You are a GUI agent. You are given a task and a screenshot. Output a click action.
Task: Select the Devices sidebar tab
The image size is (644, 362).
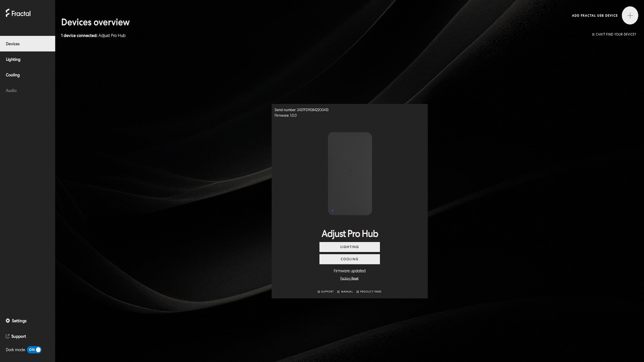(x=28, y=44)
